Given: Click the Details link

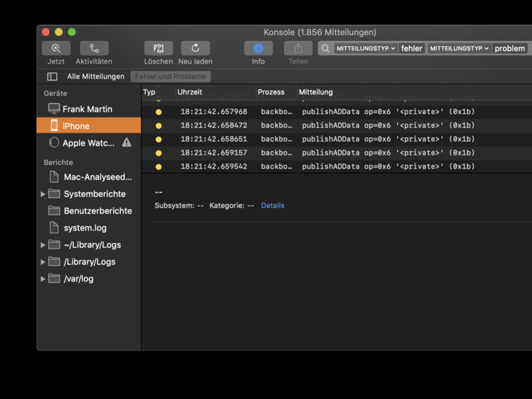Looking at the screenshot, I should (x=272, y=206).
